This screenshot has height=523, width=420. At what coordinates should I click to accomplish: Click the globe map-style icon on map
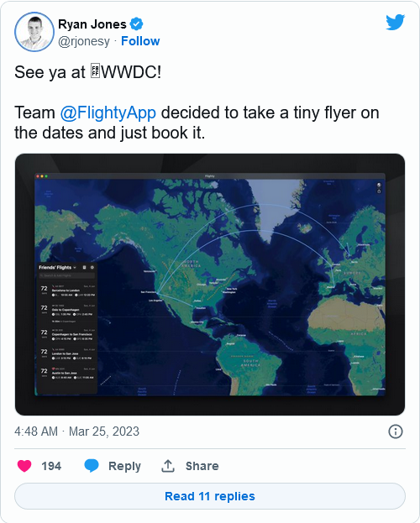click(x=379, y=185)
